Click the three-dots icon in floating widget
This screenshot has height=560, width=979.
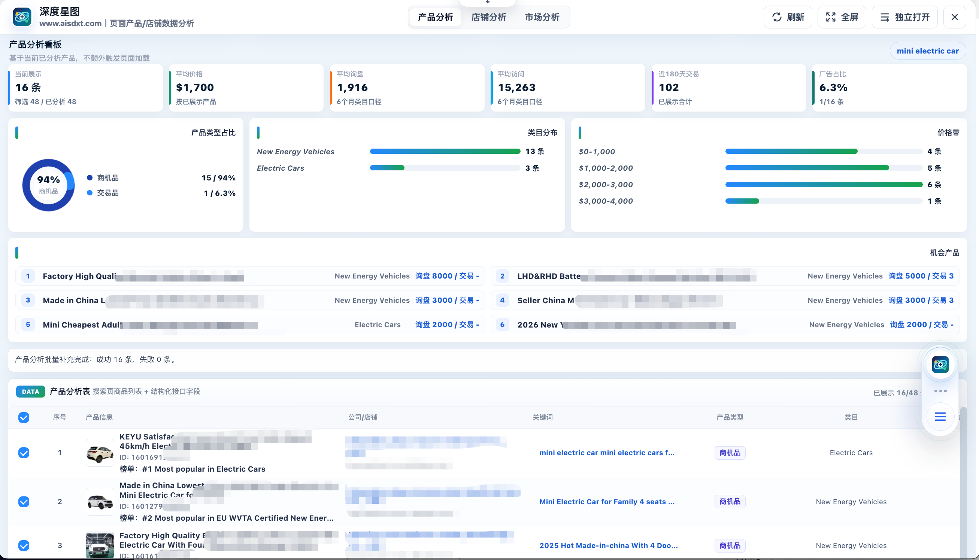tap(940, 391)
